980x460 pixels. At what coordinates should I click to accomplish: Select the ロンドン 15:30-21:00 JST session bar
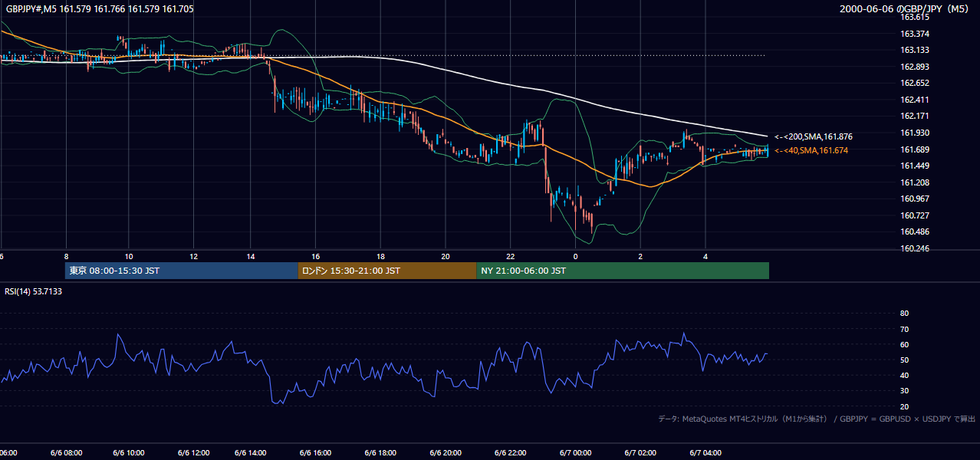click(387, 271)
